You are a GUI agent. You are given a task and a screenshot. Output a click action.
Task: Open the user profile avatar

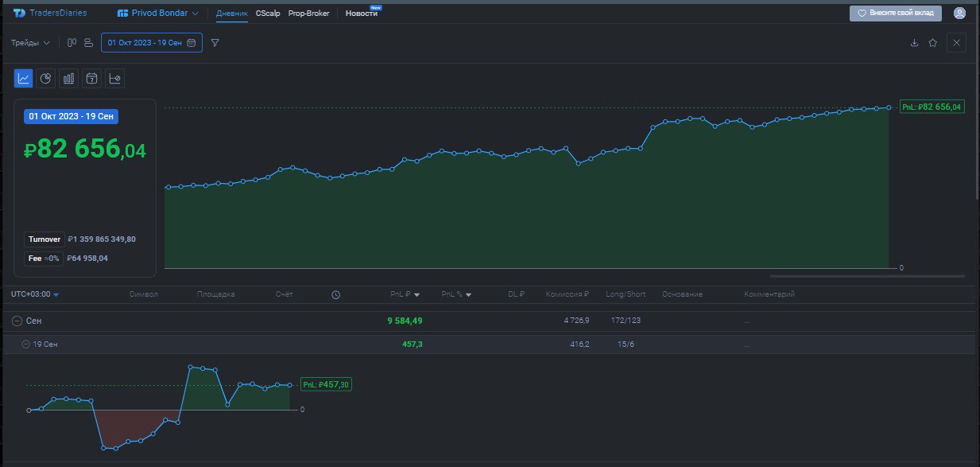click(x=959, y=14)
